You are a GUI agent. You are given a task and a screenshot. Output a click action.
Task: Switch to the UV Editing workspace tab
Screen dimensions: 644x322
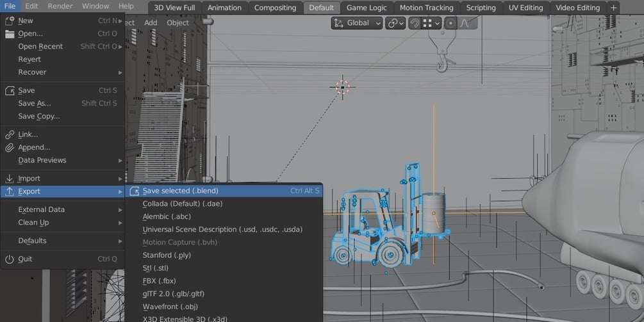tap(525, 8)
